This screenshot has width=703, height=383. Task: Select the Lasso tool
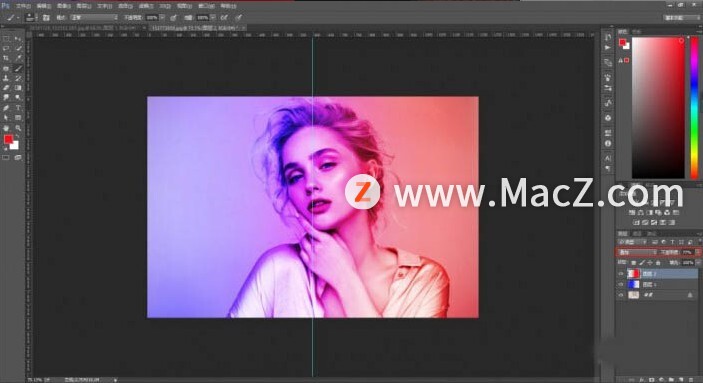[6, 48]
